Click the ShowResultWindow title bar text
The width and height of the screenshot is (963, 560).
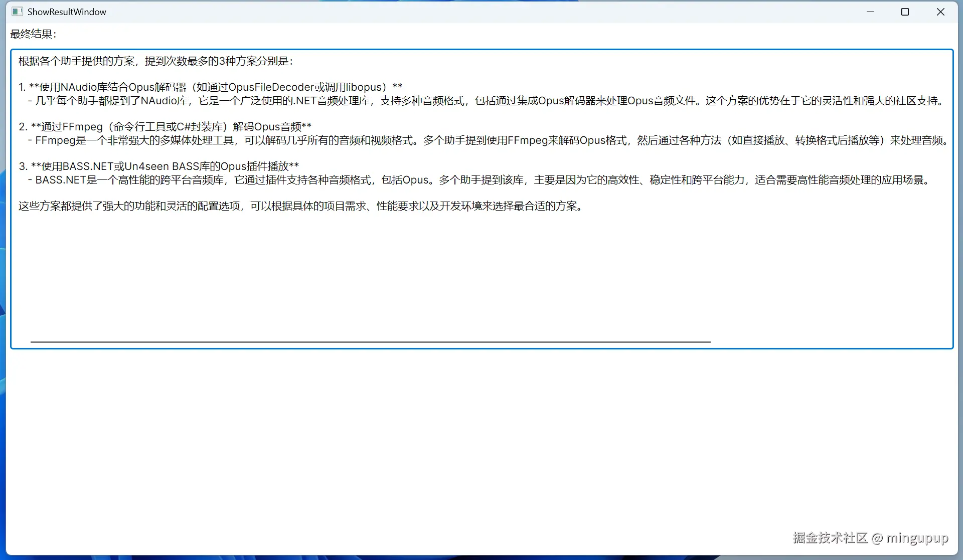click(67, 12)
